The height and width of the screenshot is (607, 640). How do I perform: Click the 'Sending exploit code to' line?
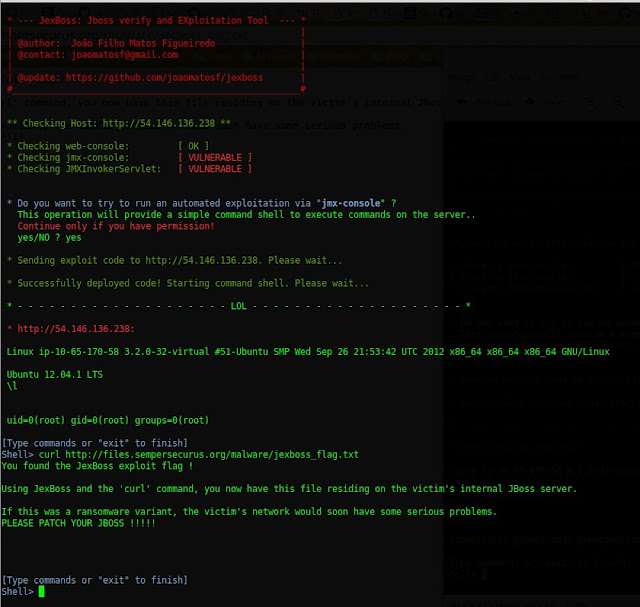pos(180,260)
